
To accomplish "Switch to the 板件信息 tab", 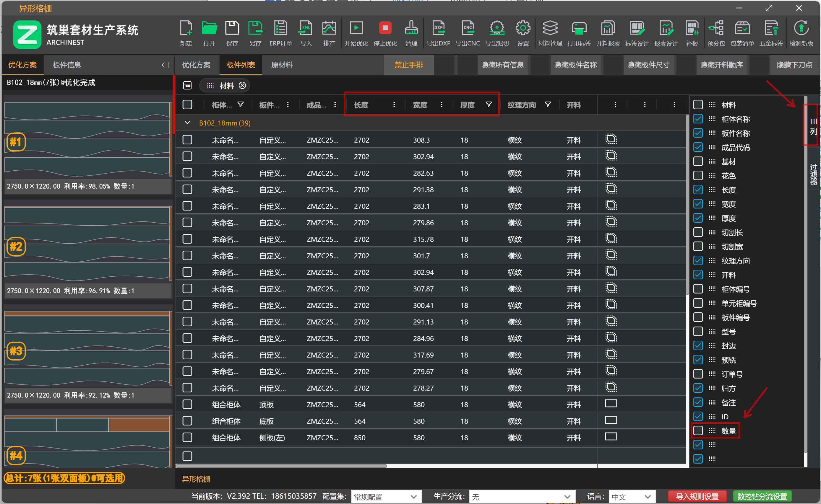I will click(67, 65).
